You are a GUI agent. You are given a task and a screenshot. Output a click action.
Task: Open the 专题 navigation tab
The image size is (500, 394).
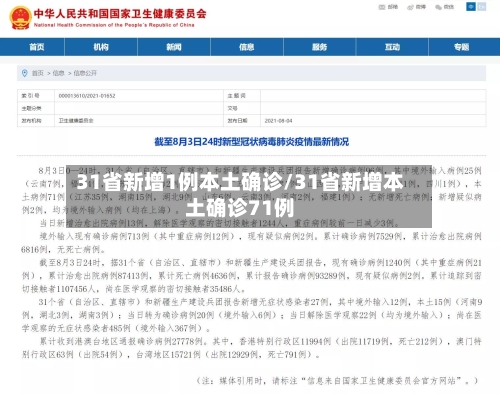462,47
